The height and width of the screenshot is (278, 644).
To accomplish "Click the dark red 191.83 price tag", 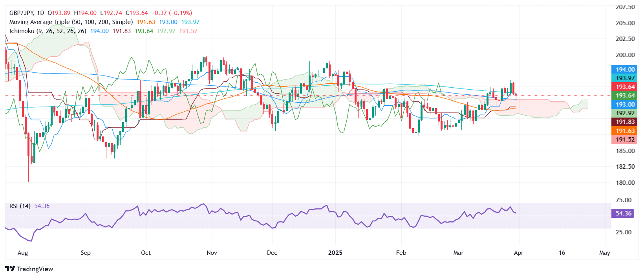I will point(624,122).
